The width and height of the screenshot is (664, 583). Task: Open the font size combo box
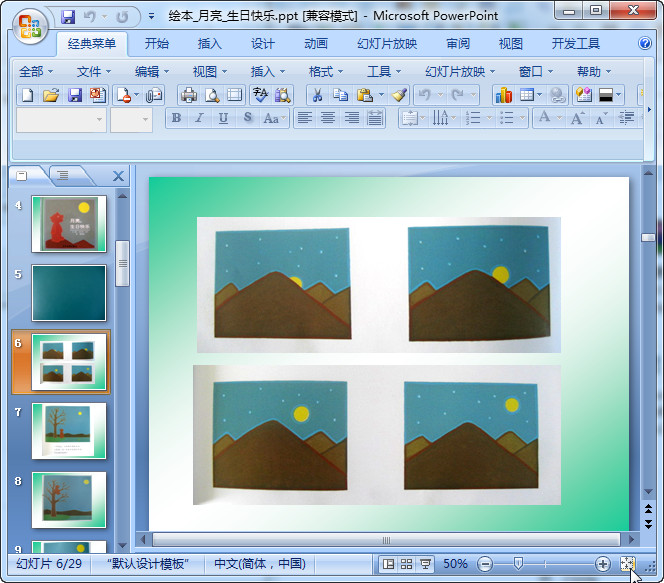point(131,119)
